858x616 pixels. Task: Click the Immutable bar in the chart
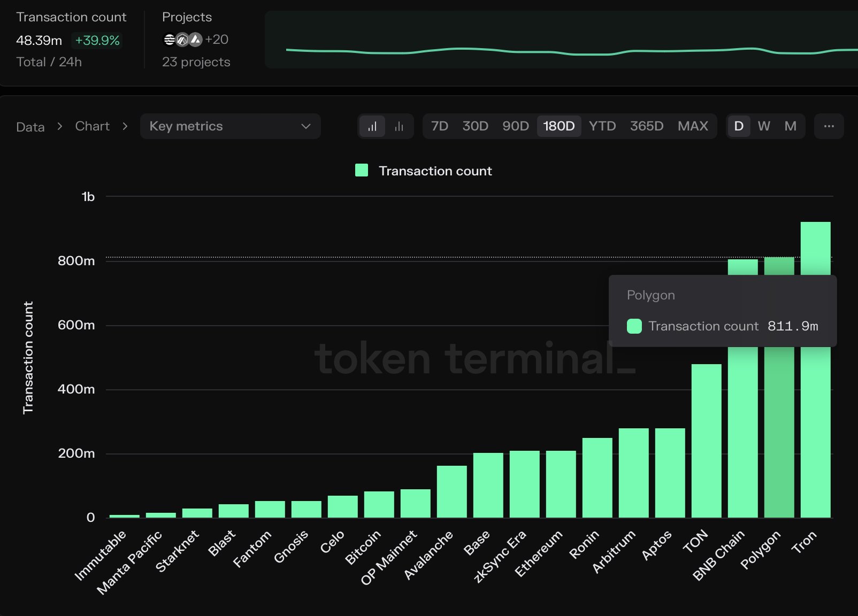pyautogui.click(x=125, y=516)
